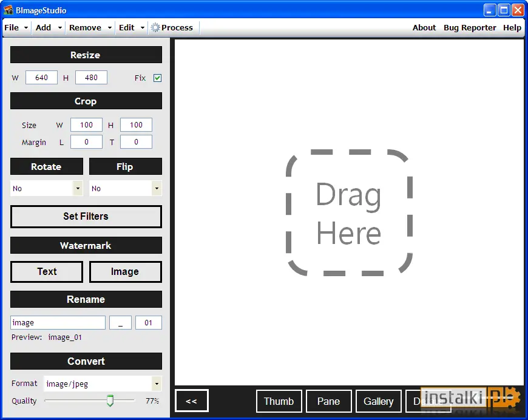
Task: Toggle the Fix aspect ratio checkbox
Action: [157, 78]
